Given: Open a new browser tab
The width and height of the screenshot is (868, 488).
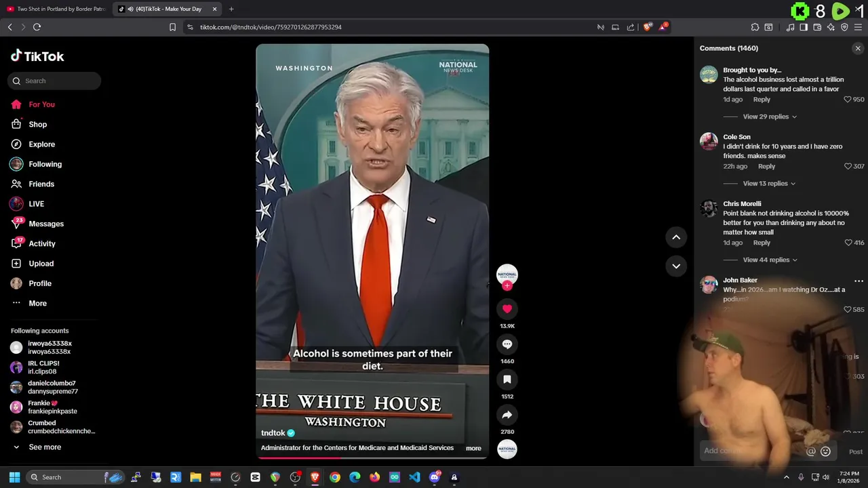Looking at the screenshot, I should pos(231,9).
